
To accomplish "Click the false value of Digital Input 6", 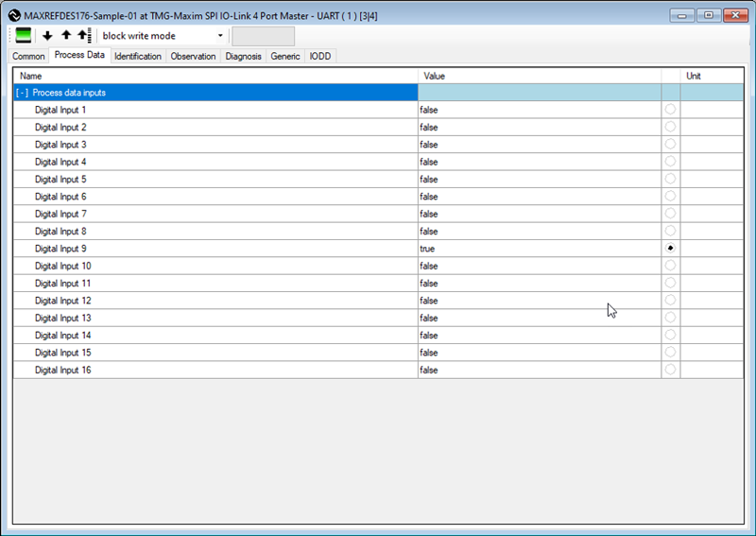I will 429,197.
